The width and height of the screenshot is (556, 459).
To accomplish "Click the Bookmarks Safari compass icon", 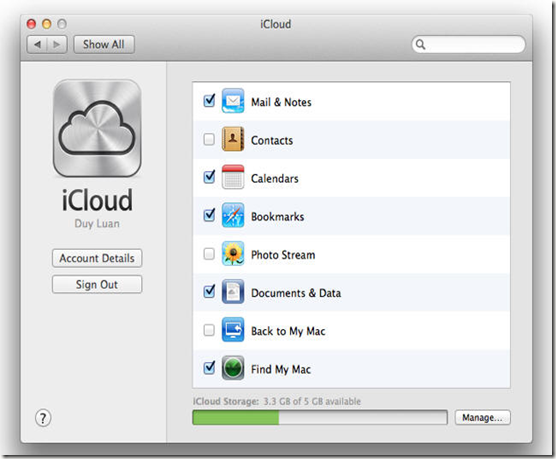I will (233, 215).
